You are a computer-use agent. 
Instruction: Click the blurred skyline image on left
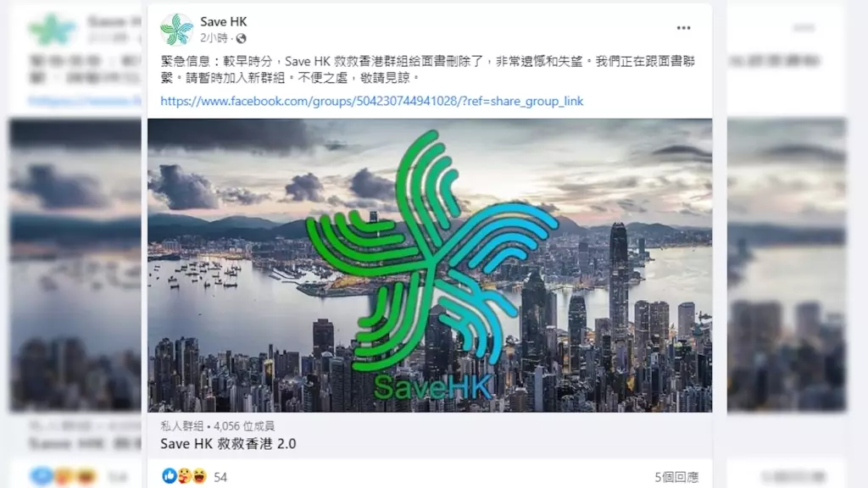[x=75, y=264]
